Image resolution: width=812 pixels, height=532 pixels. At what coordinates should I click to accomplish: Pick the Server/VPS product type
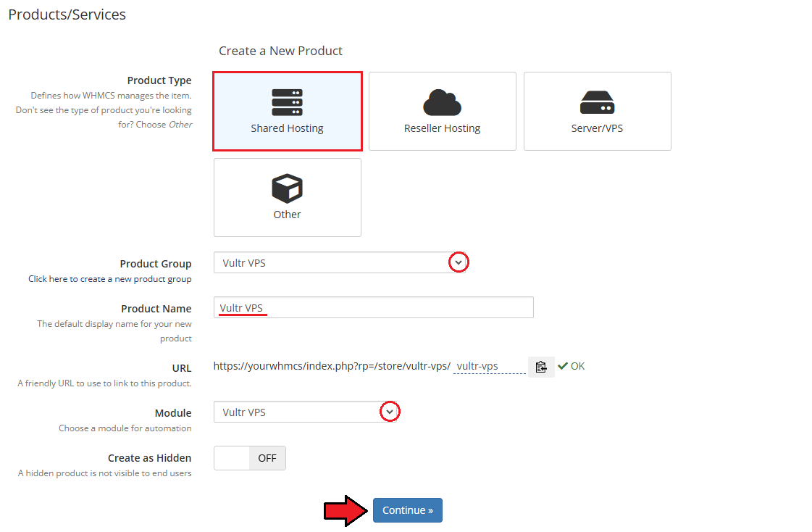click(x=597, y=112)
